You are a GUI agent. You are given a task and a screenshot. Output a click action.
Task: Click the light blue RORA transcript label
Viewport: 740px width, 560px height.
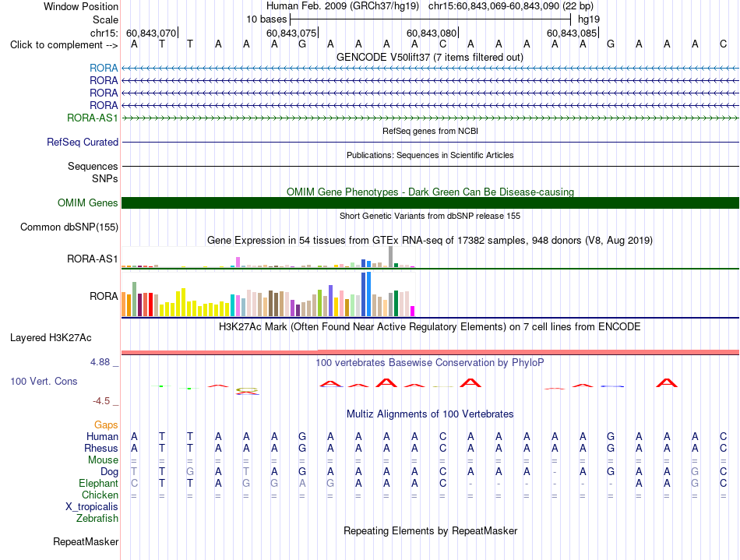(104, 69)
